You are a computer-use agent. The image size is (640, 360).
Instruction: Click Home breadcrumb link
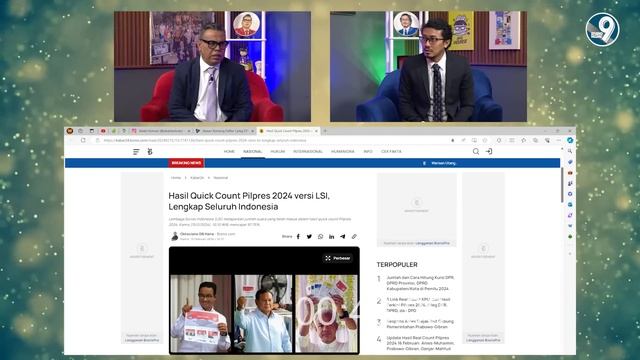tap(176, 178)
